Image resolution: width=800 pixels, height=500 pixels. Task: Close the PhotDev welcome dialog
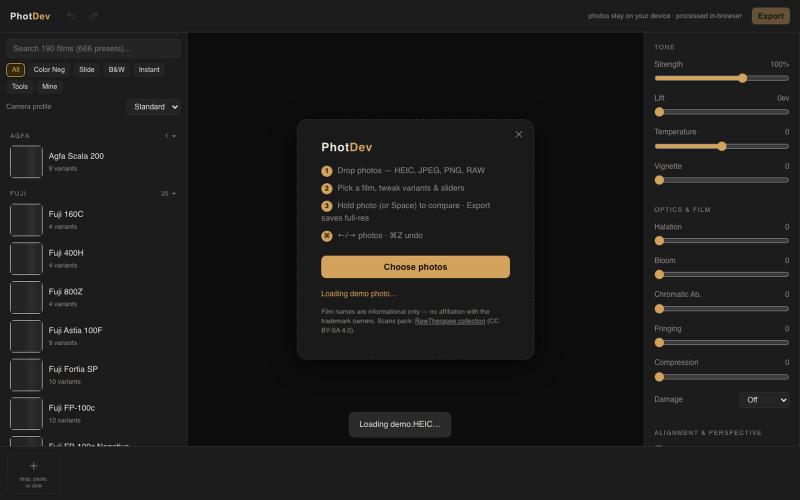click(518, 134)
